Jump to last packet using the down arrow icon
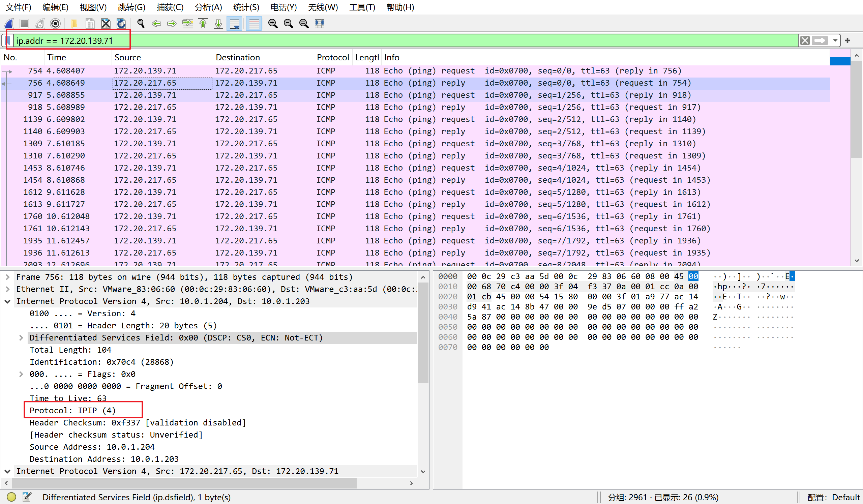 pos(218,23)
